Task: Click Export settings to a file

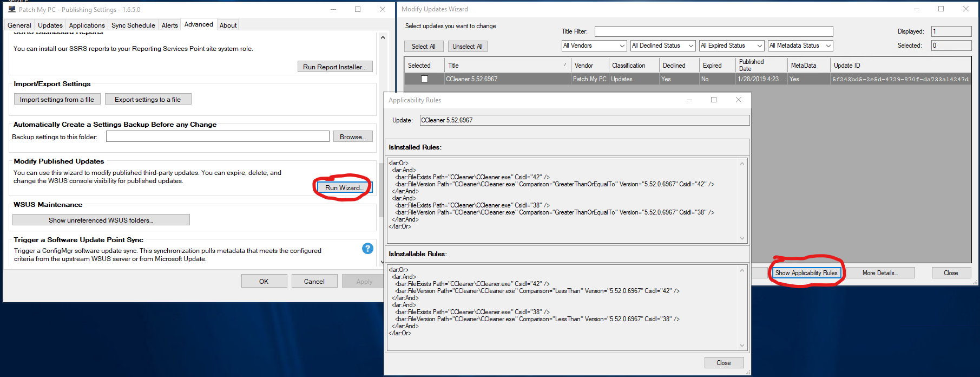Action: (148, 100)
